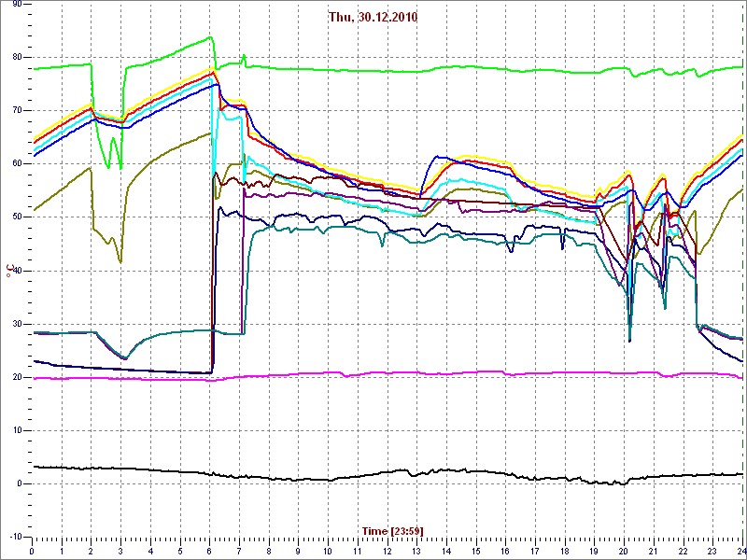Click hour 4 on the time axis
Viewport: 747px width, 560px height.
coord(150,552)
